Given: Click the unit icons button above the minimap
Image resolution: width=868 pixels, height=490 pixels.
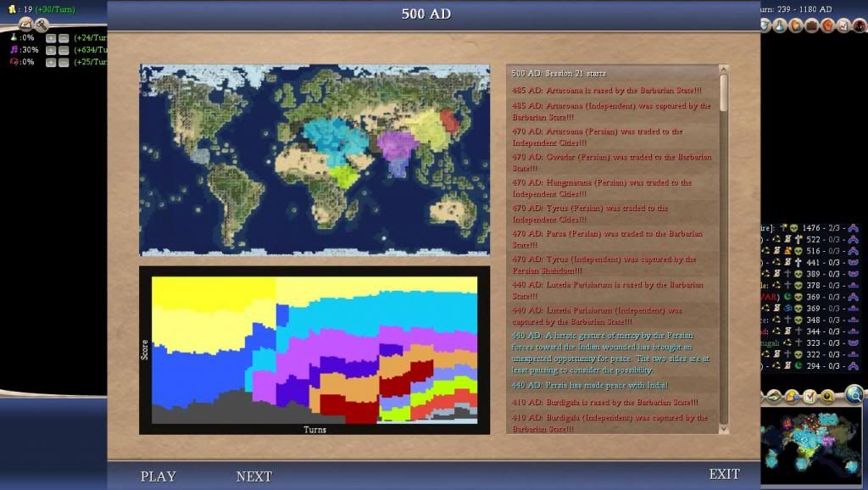Looking at the screenshot, I should [x=792, y=397].
